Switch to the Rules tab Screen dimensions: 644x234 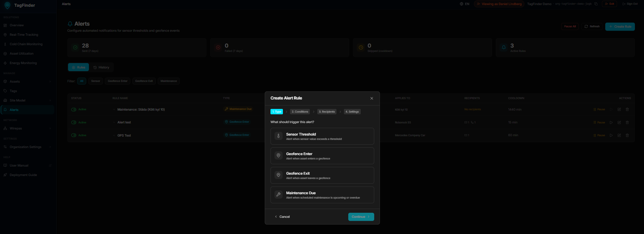(x=78, y=67)
